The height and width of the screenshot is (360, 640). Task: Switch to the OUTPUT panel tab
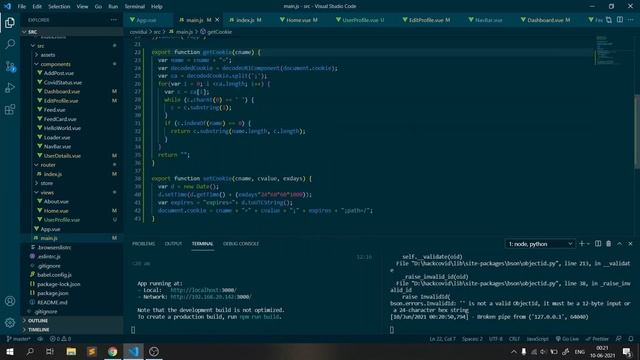(173, 244)
